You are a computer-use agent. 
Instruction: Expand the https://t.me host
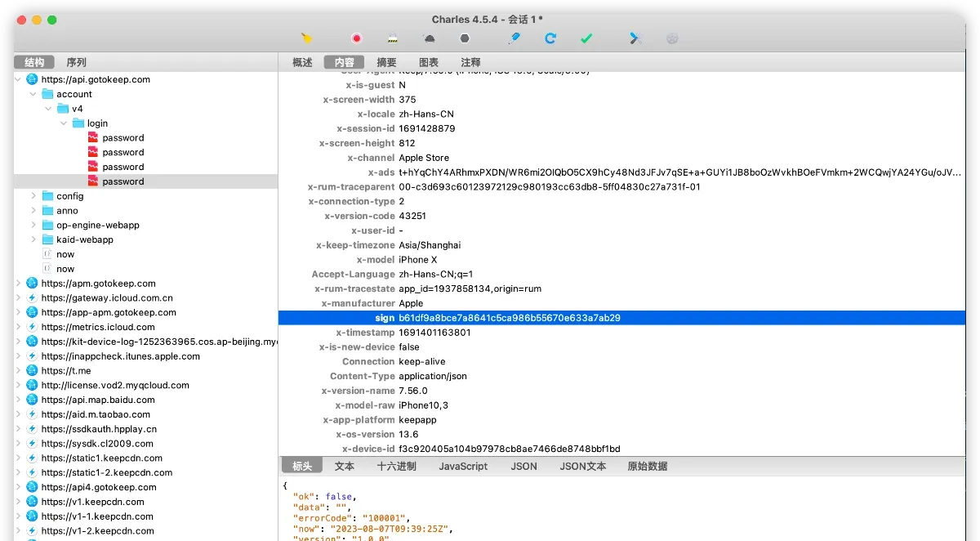[19, 370]
